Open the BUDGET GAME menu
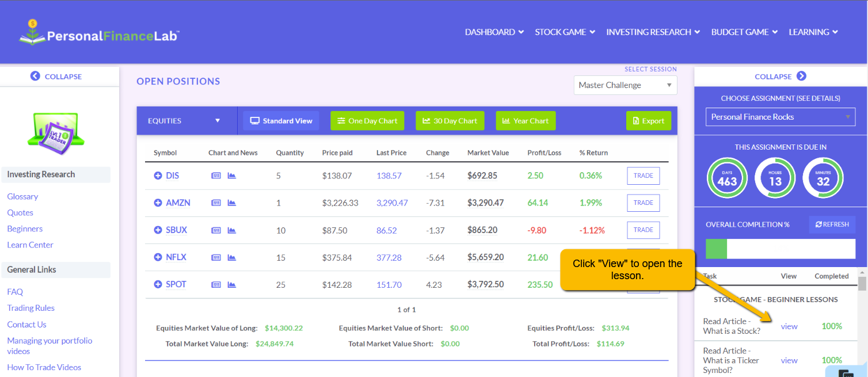The height and width of the screenshot is (377, 868). (744, 32)
